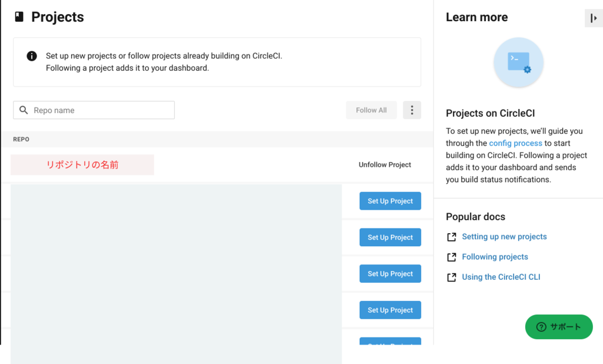Click the REPO column header
The width and height of the screenshot is (603, 364).
tap(21, 140)
